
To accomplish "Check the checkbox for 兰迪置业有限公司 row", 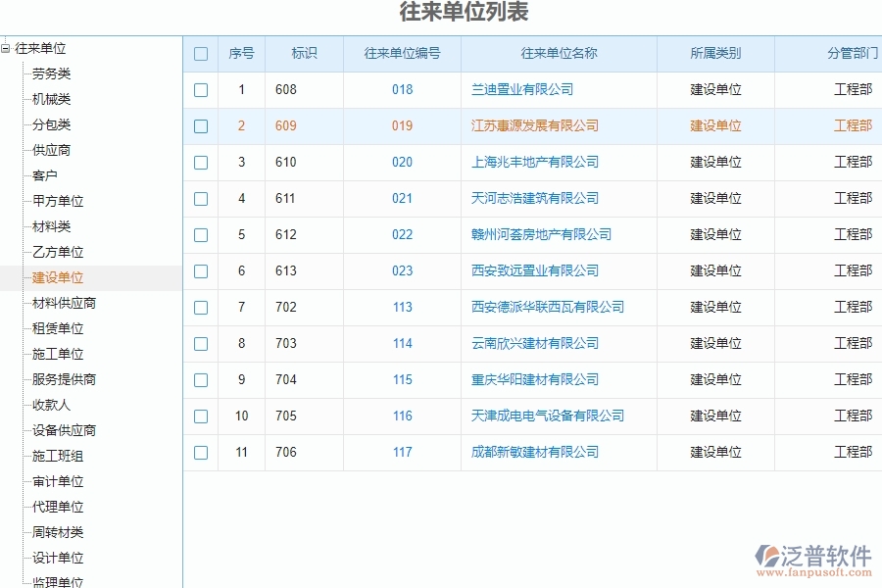I will [201, 90].
